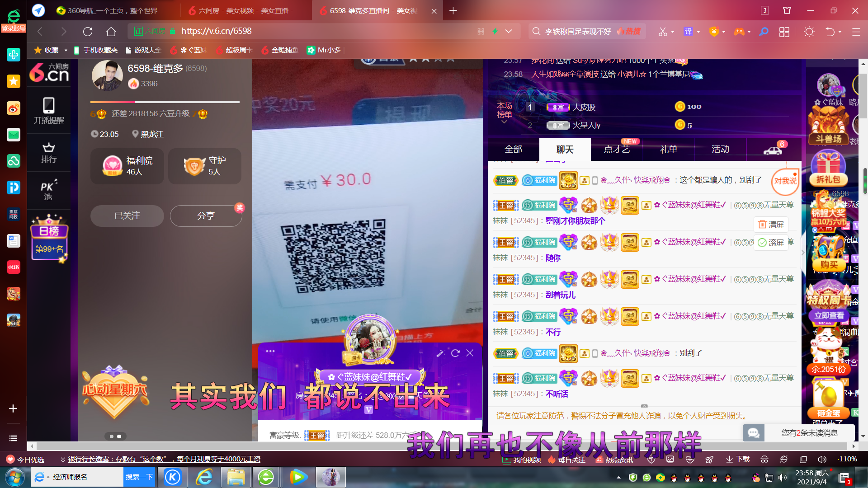868x488 pixels.
Task: Open the 砸金蛋 golden egg icon
Action: click(828, 399)
